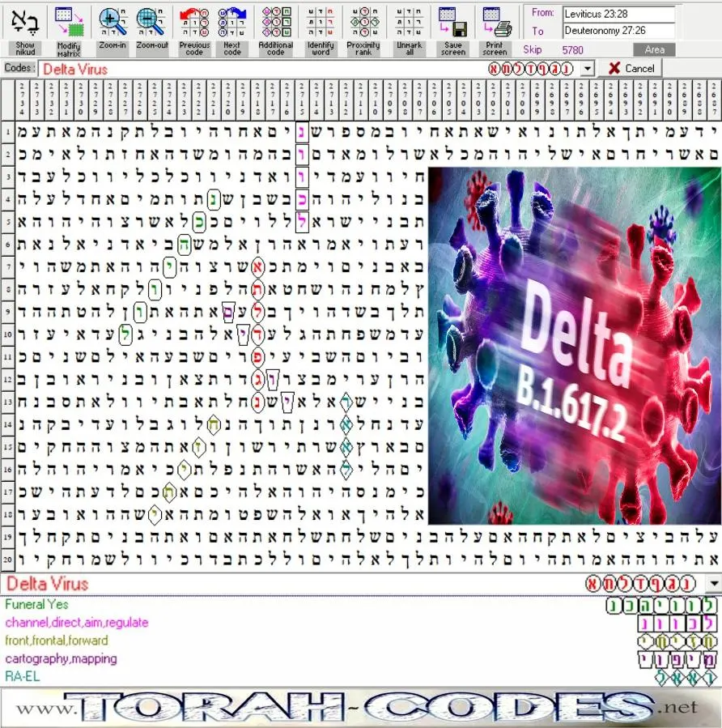Click the Zoom-in magnifier icon
The image size is (722, 728).
(x=113, y=22)
